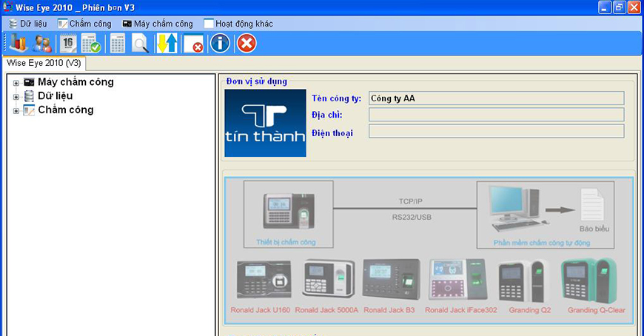The width and height of the screenshot is (644, 336).
Task: Click the Granding Q-Clear device image
Action: (x=589, y=280)
